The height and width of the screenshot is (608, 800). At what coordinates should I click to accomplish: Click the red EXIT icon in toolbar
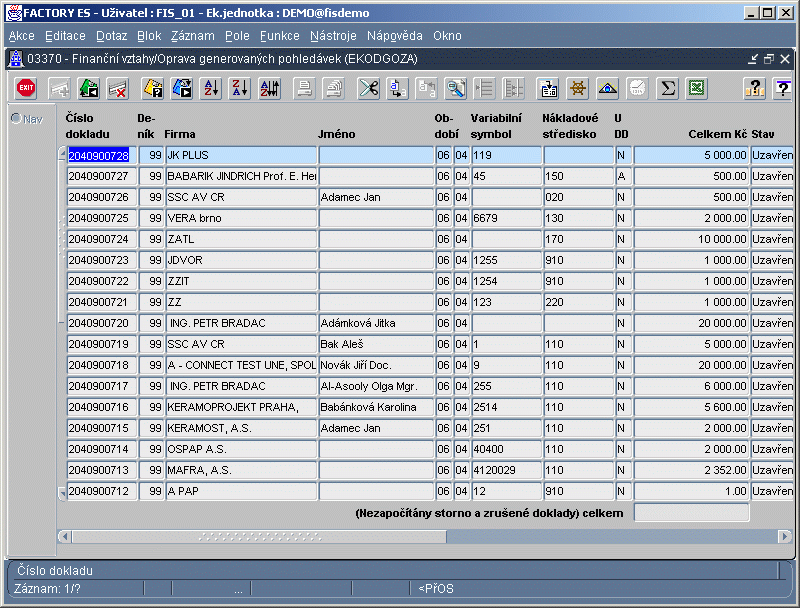tap(27, 88)
